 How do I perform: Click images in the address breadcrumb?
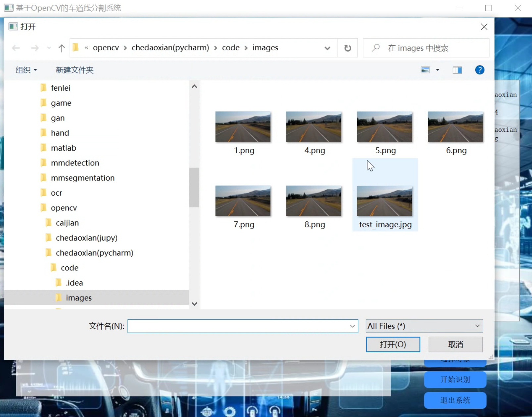[265, 48]
